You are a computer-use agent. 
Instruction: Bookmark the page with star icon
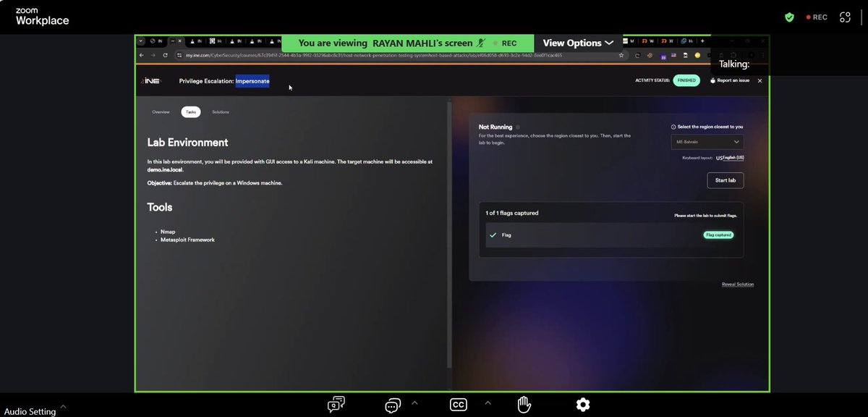(621, 55)
